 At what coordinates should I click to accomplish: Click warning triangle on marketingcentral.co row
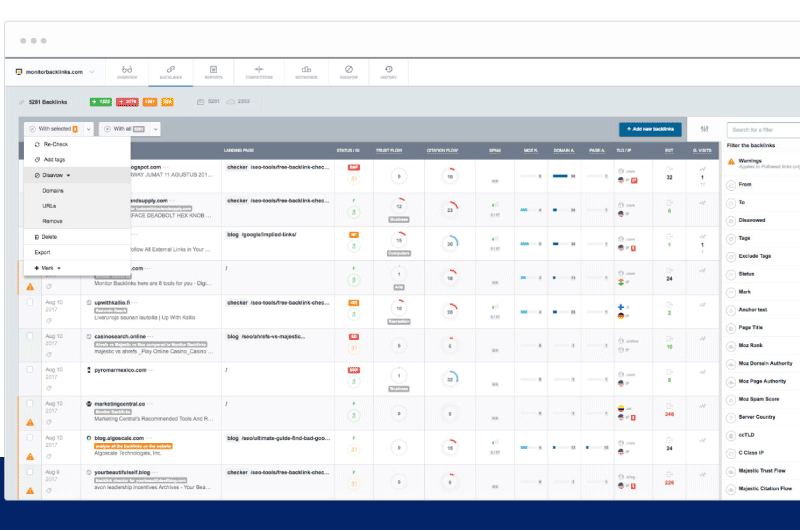click(30, 422)
